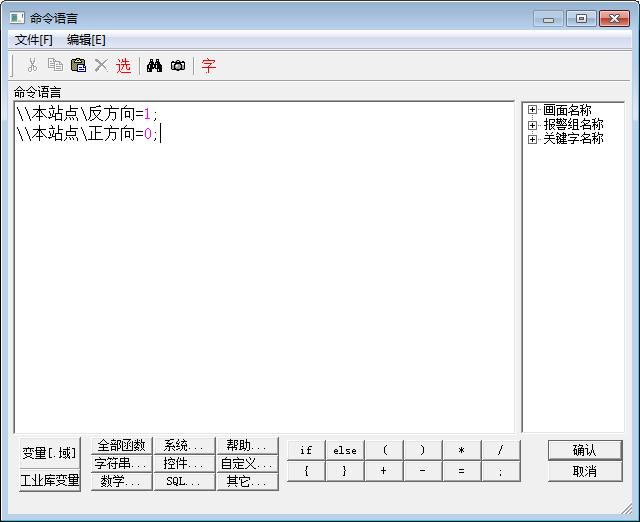This screenshot has height=522, width=640.
Task: Maximize the 命令语言 window
Action: [581, 18]
